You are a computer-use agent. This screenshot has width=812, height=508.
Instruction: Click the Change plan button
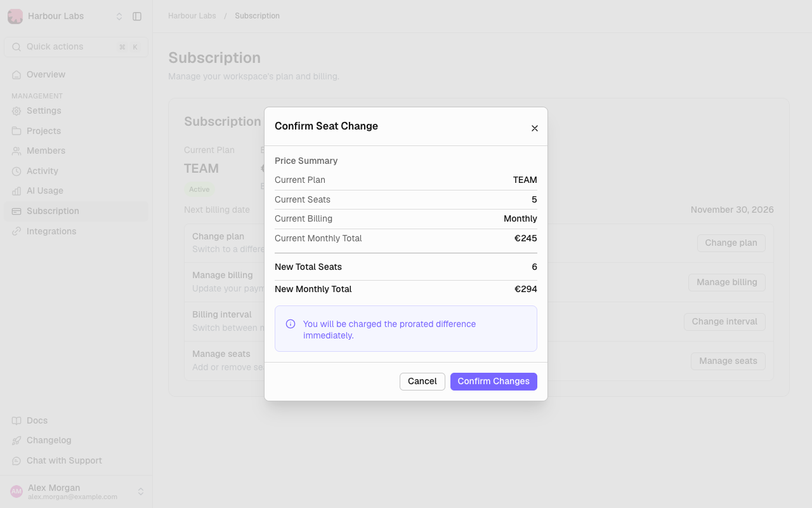[731, 243]
